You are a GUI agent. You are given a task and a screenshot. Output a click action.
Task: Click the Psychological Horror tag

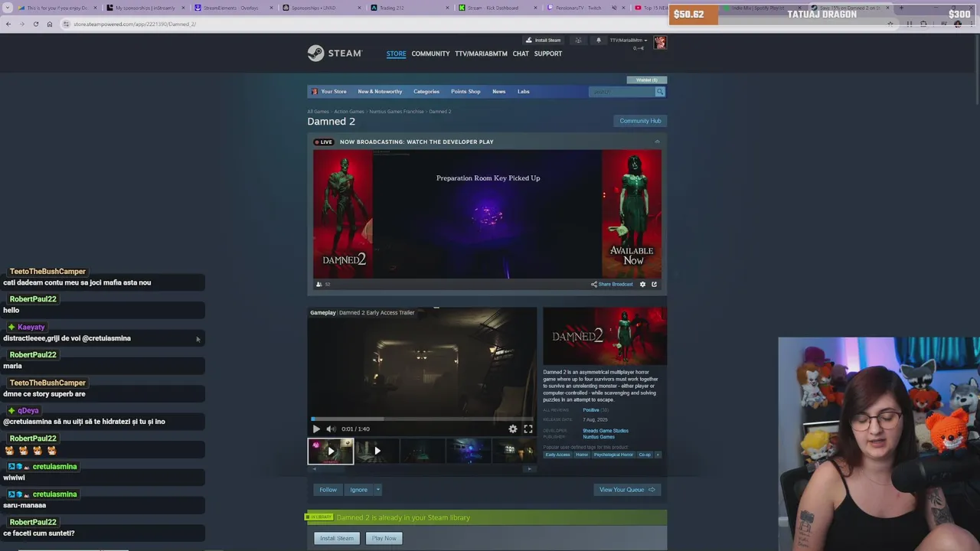tap(613, 455)
